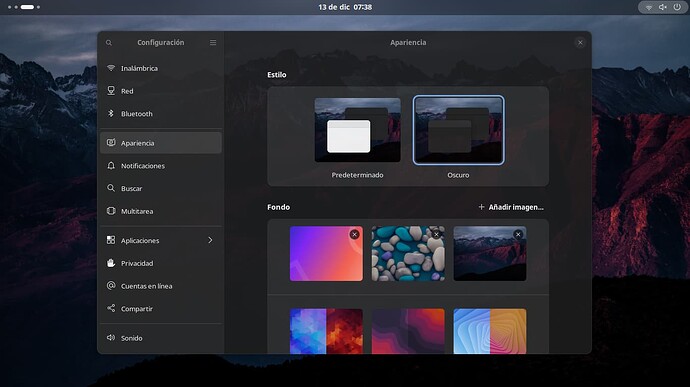690x387 pixels.
Task: Remove the pebbles wallpaper
Action: click(436, 235)
